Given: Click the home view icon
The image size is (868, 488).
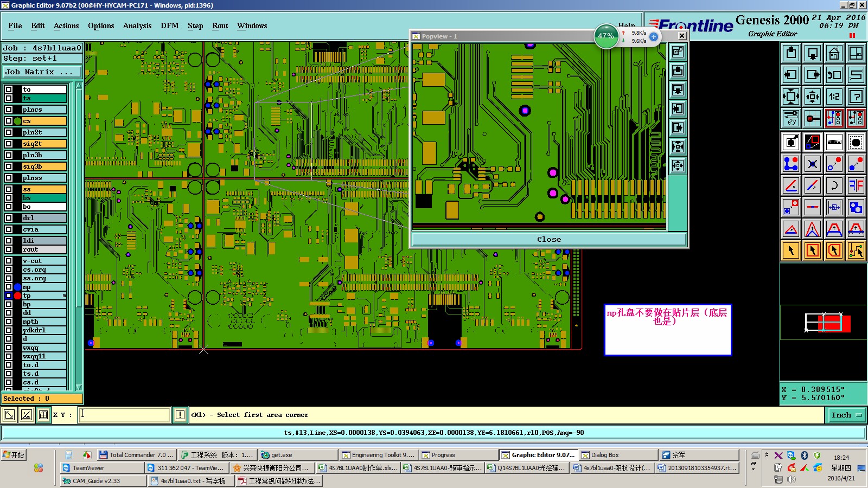Looking at the screenshot, I should 834,53.
